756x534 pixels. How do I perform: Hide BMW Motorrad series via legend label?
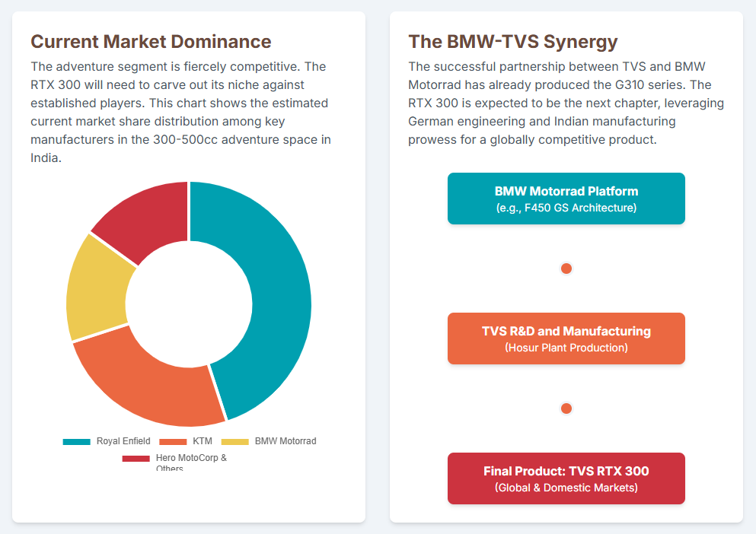pyautogui.click(x=285, y=441)
